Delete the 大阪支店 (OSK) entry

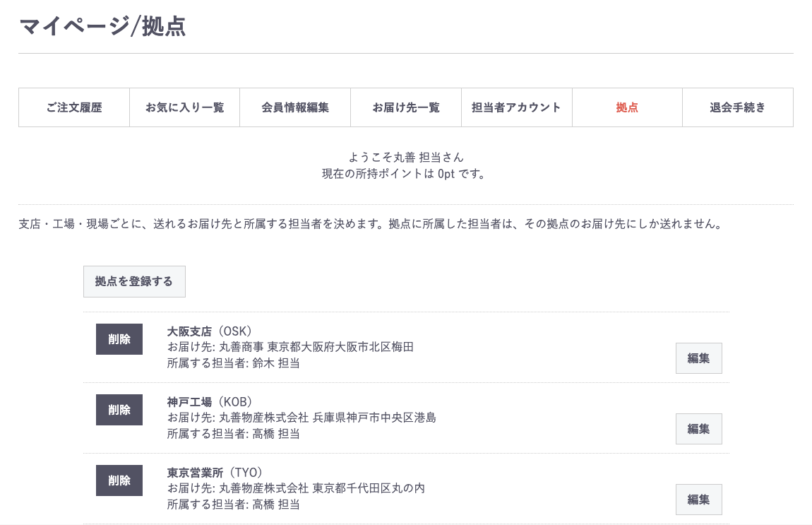point(119,339)
